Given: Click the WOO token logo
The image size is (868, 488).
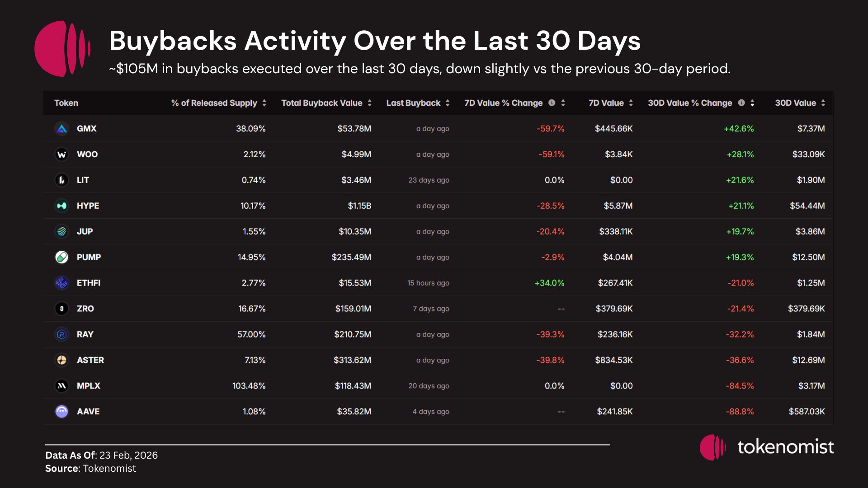Looking at the screenshot, I should coord(62,155).
